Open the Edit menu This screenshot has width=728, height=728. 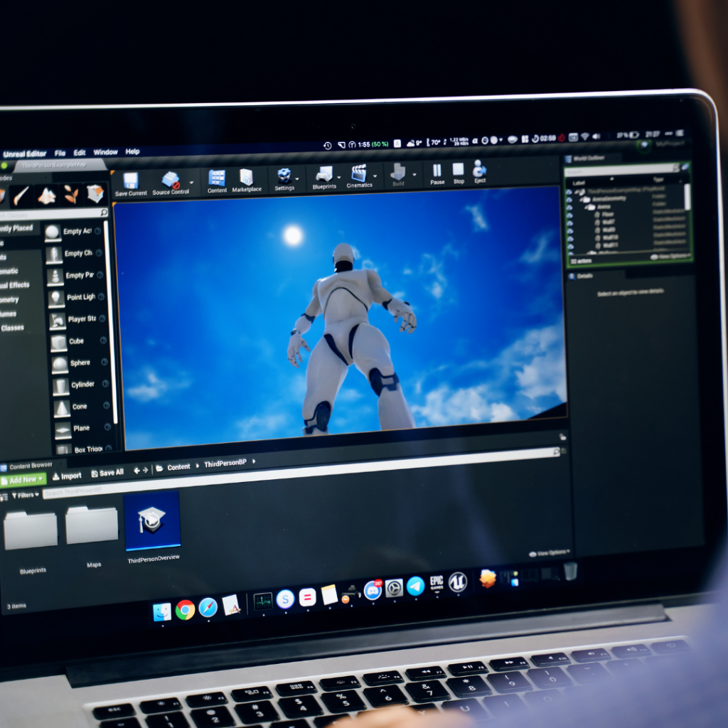click(80, 153)
